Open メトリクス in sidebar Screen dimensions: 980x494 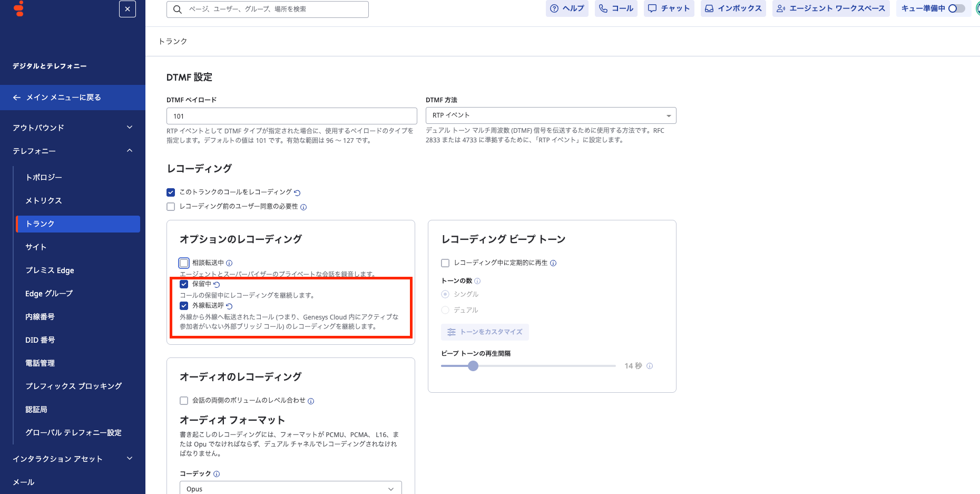[44, 200]
